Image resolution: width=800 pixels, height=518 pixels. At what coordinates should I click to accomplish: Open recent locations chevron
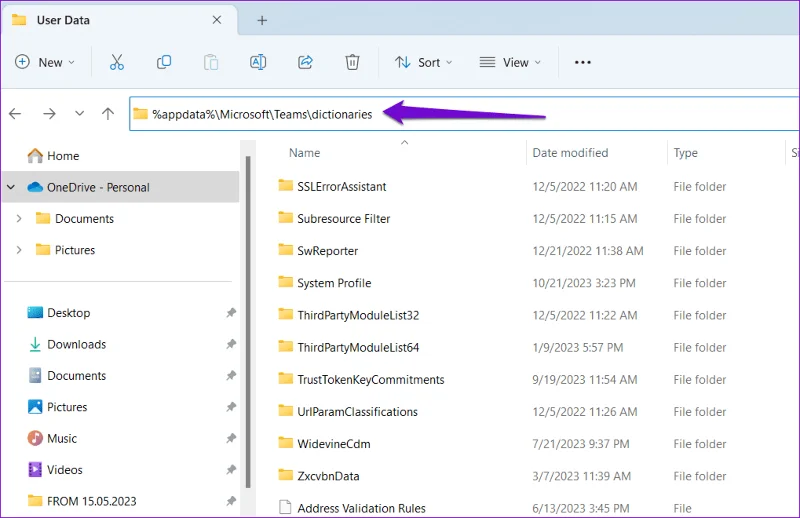[79, 113]
